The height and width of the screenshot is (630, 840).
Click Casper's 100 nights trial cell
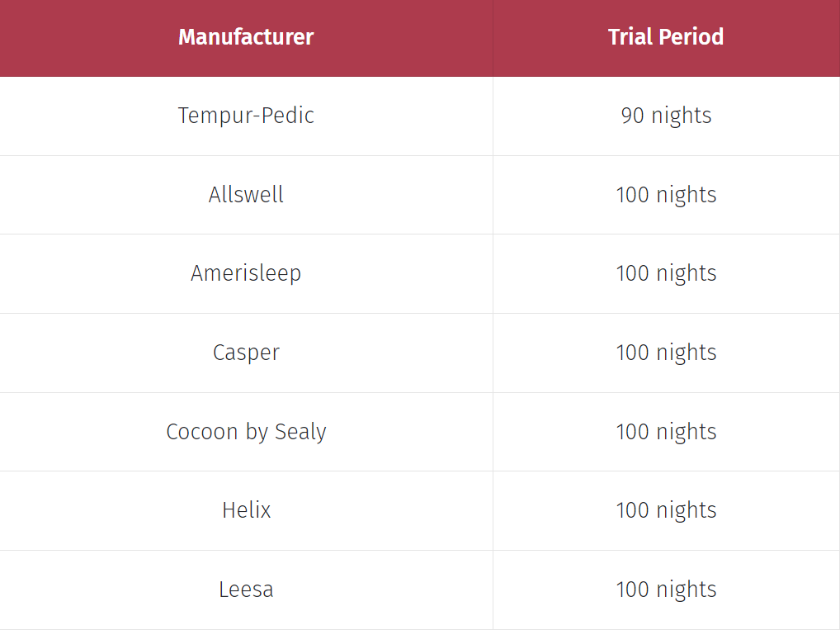click(666, 353)
